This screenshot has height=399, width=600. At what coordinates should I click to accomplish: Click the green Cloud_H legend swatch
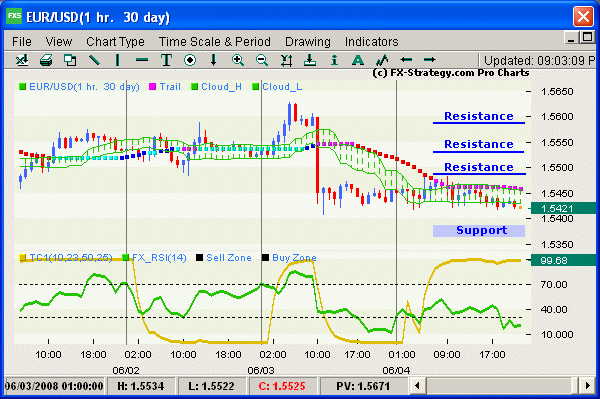click(194, 87)
